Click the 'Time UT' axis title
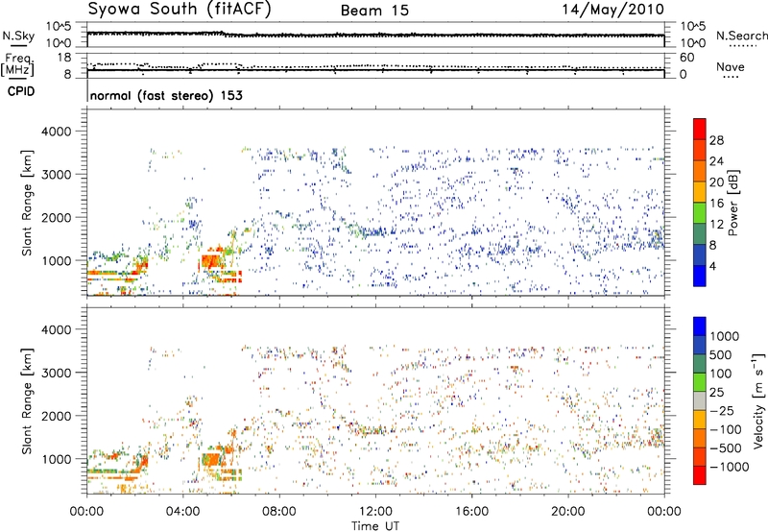This screenshot has width=768, height=532. [x=375, y=526]
